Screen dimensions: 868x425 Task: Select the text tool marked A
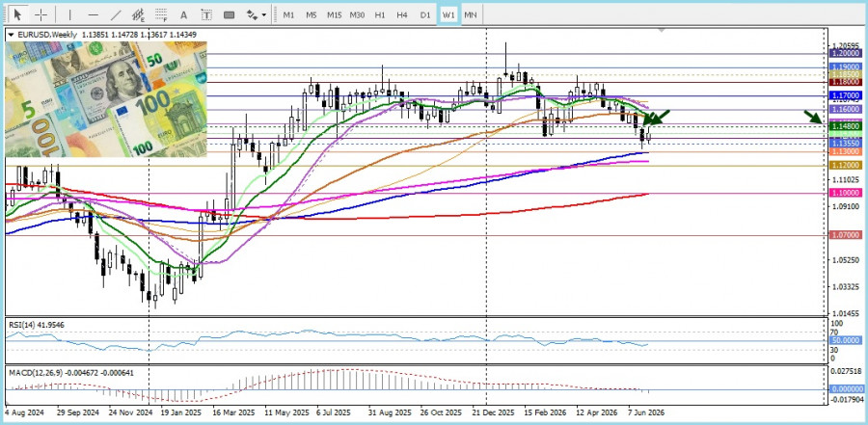pos(184,15)
